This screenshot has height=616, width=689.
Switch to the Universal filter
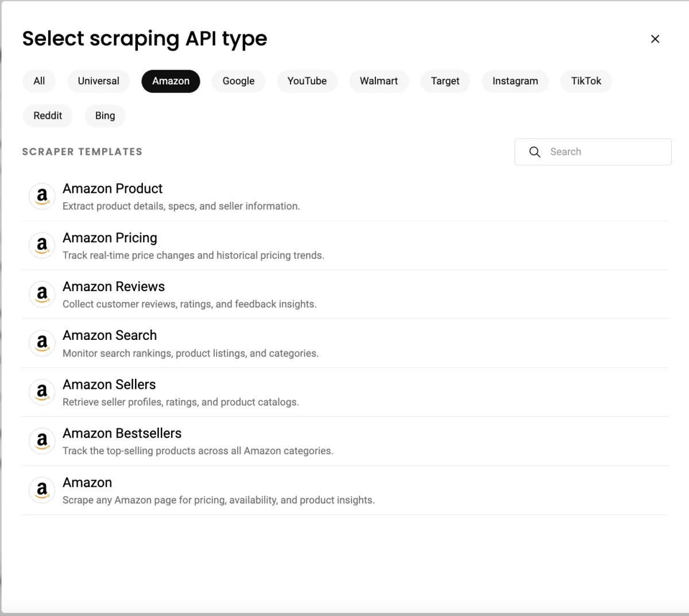99,81
